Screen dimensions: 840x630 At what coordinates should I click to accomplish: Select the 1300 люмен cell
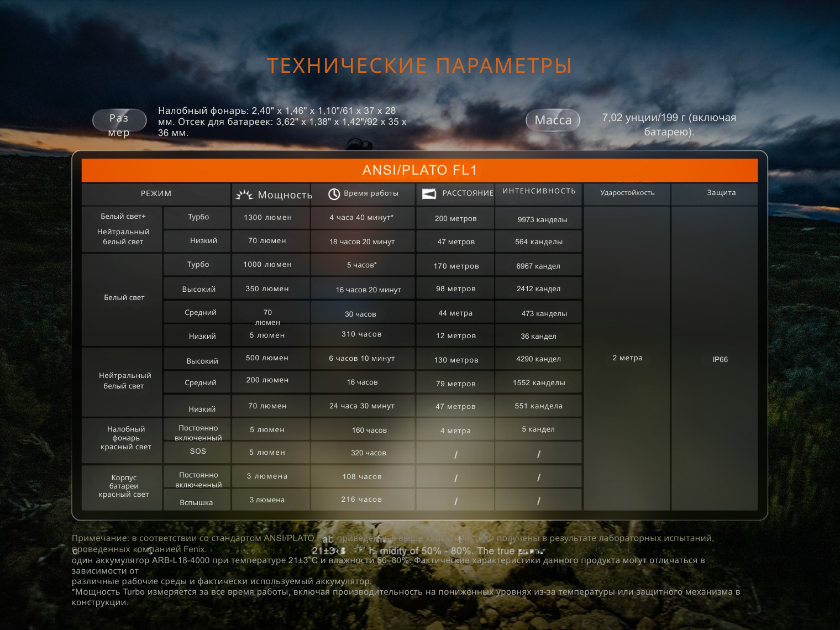(268, 218)
